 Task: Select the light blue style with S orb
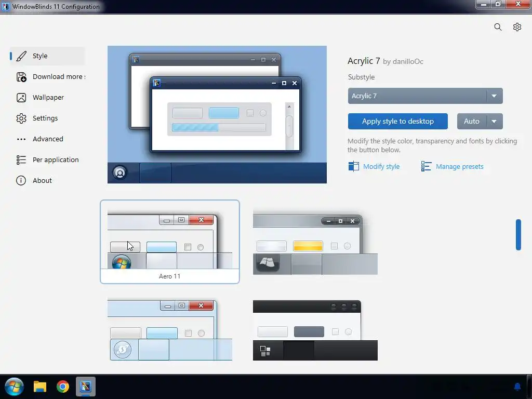click(170, 330)
